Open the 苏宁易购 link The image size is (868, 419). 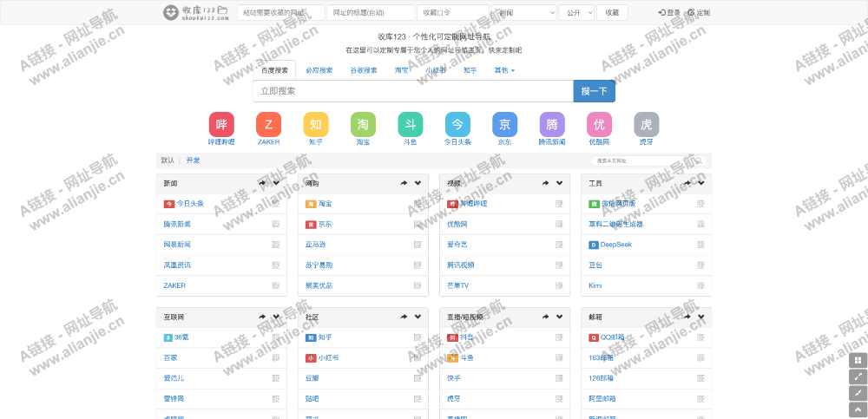coord(319,265)
